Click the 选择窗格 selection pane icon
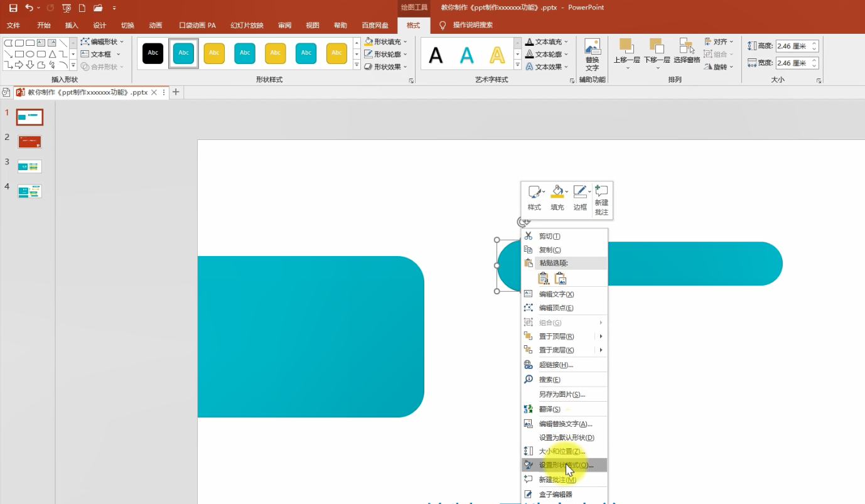The image size is (865, 504). point(687,51)
